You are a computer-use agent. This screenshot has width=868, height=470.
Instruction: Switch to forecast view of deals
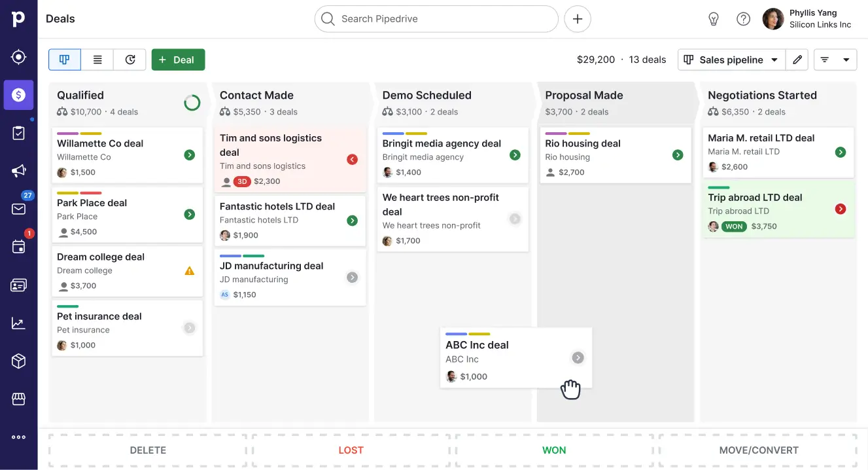(130, 59)
